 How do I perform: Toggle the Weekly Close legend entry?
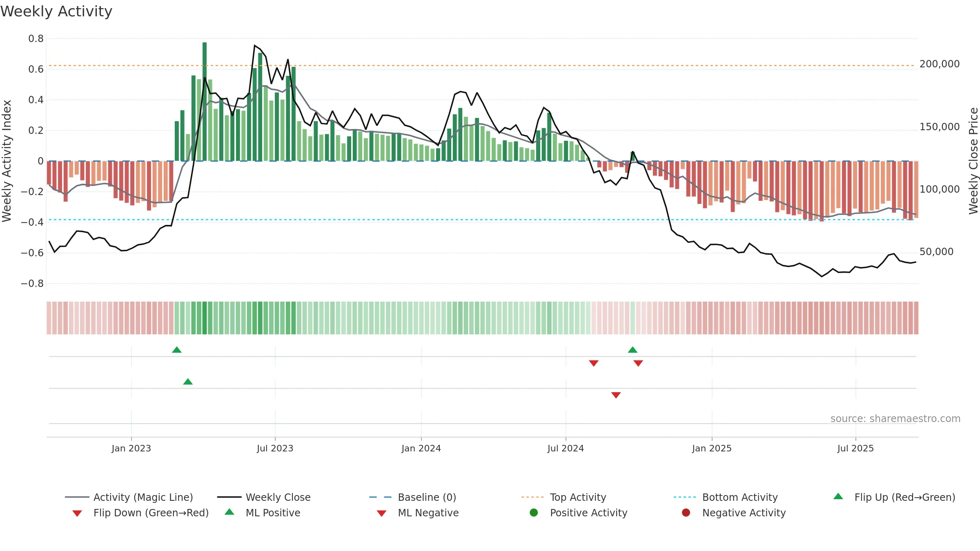(x=264, y=497)
